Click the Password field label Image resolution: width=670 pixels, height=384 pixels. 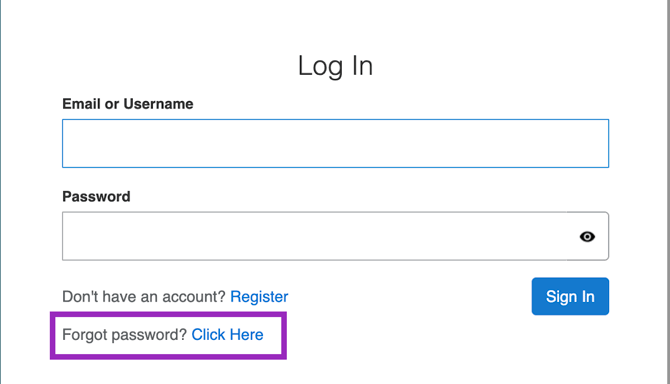96,196
